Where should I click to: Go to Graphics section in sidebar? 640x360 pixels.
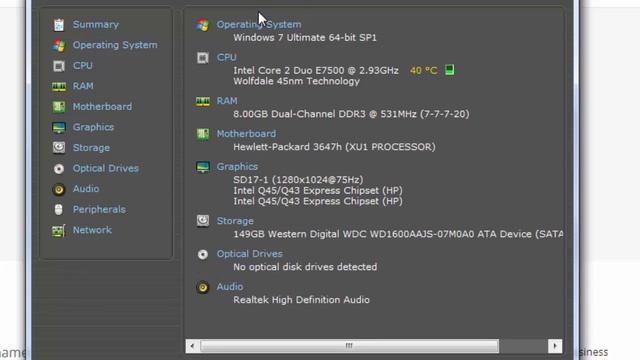tap(93, 127)
